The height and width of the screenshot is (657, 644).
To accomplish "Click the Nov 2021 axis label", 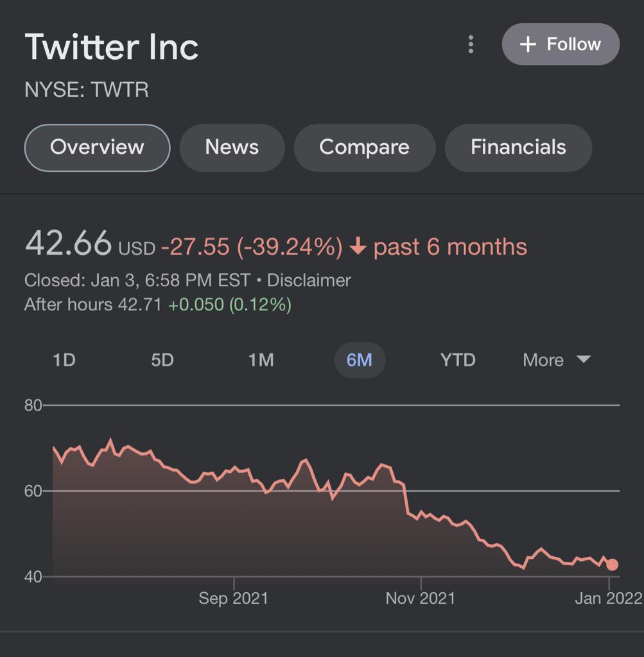I will click(x=420, y=599).
